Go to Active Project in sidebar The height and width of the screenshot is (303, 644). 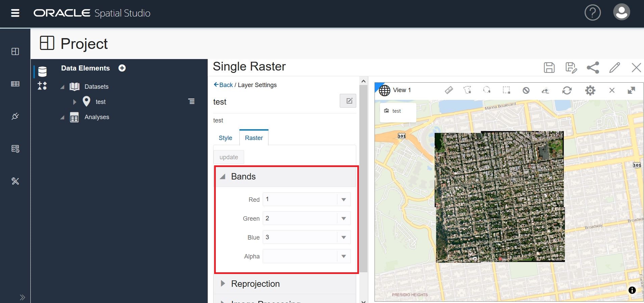point(15,51)
